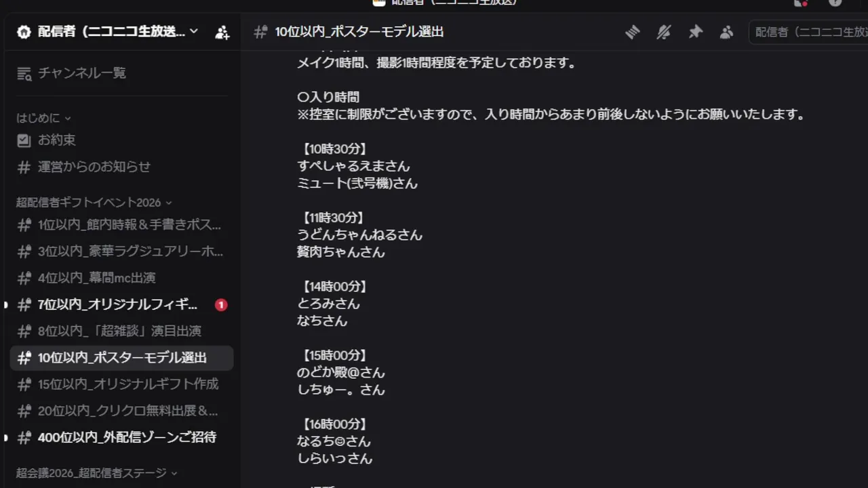
Task: Open 7位以内_オリジナルフィギ channel
Action: tap(122, 304)
